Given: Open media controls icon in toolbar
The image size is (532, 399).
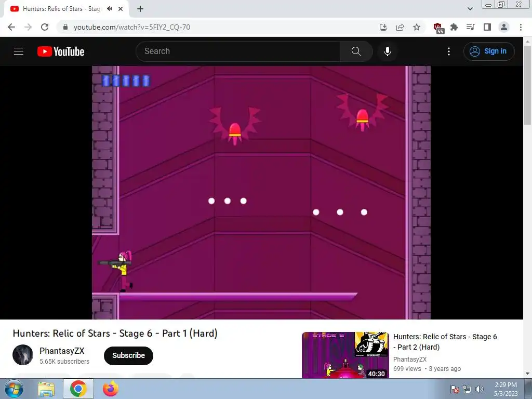Looking at the screenshot, I should pyautogui.click(x=470, y=27).
